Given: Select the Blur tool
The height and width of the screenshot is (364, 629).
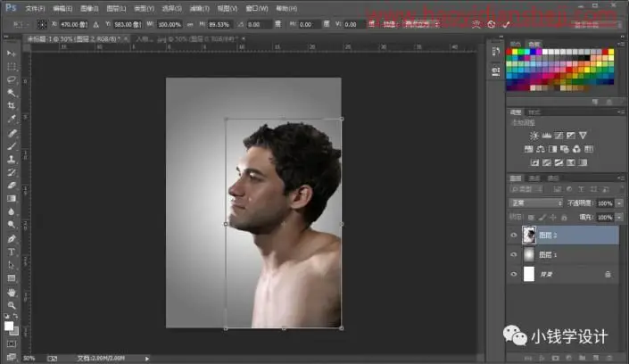Looking at the screenshot, I should [x=12, y=211].
